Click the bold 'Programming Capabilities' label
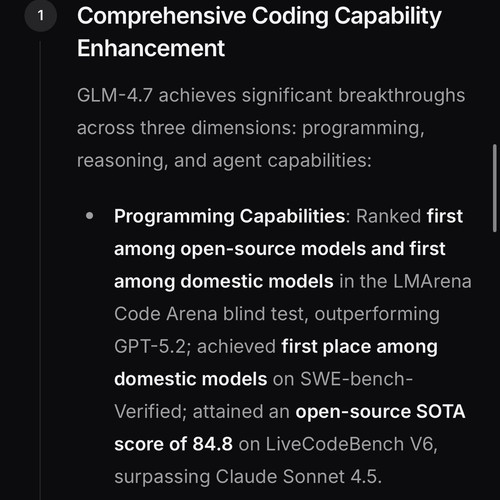 coord(230,216)
